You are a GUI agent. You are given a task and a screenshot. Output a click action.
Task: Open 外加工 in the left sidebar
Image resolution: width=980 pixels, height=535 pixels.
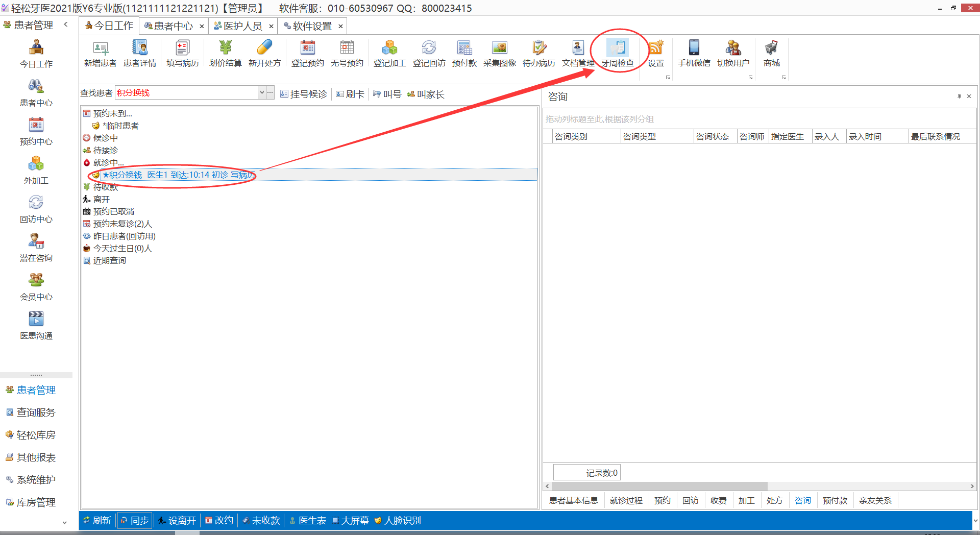[36, 171]
